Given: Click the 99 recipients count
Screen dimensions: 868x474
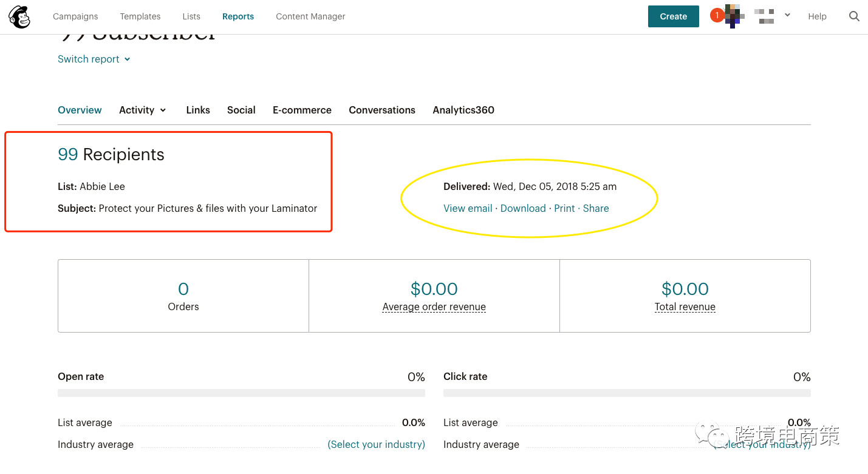Looking at the screenshot, I should (67, 155).
